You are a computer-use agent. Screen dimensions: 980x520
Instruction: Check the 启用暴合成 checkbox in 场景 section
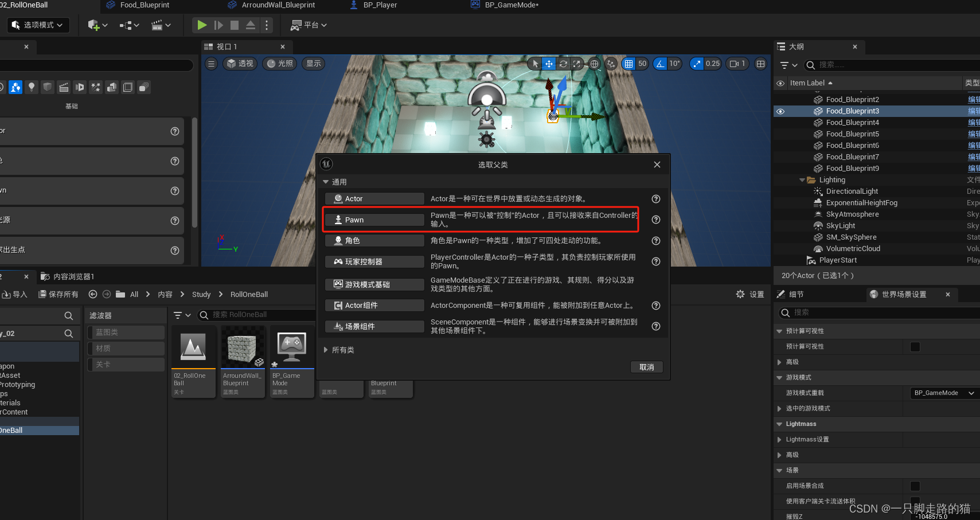[x=915, y=486]
